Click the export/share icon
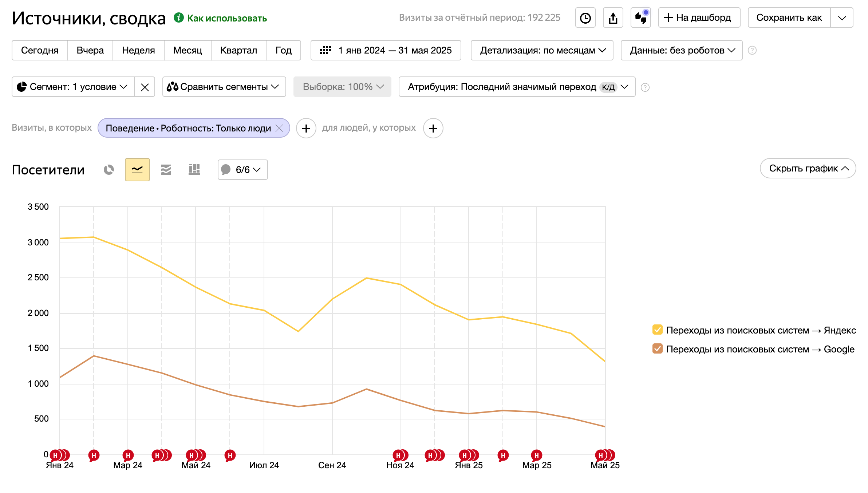The height and width of the screenshot is (493, 868). coord(613,18)
